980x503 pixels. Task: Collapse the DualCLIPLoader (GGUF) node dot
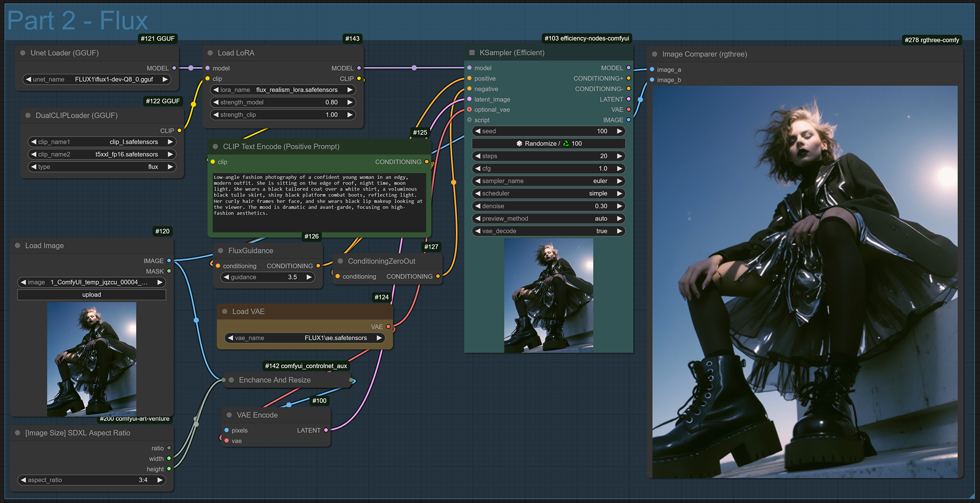(28, 116)
